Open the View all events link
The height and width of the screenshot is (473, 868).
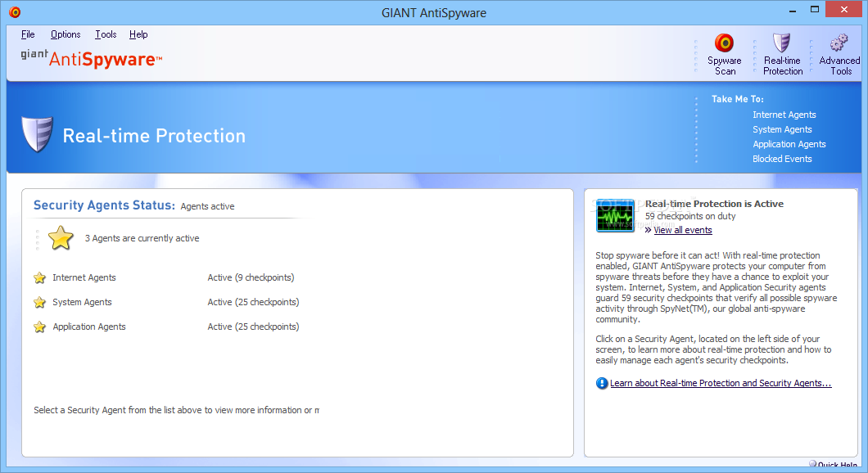point(683,230)
